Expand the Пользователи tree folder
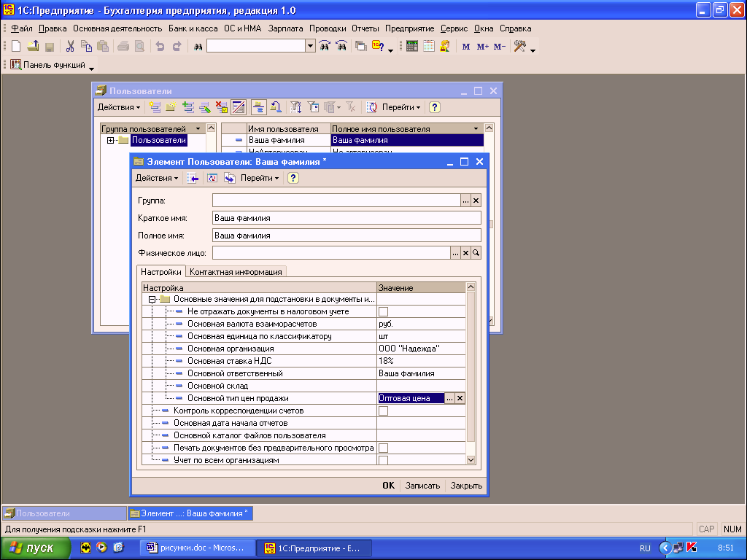Screen dimensions: 747x560 click(x=111, y=141)
